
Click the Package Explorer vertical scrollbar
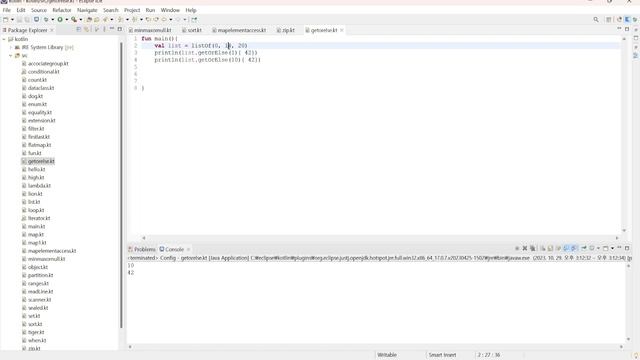point(121,184)
